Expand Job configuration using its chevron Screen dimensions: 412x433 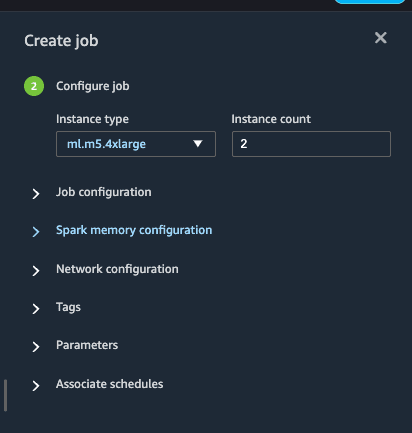click(x=36, y=193)
